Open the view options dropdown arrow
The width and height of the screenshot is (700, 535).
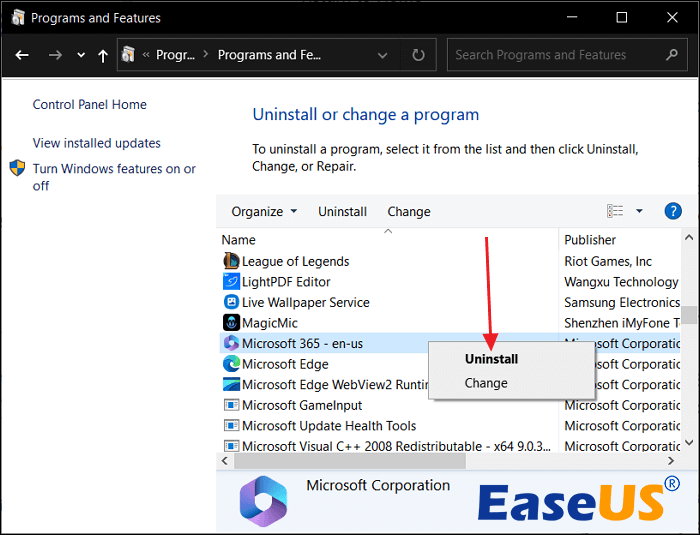pyautogui.click(x=639, y=211)
